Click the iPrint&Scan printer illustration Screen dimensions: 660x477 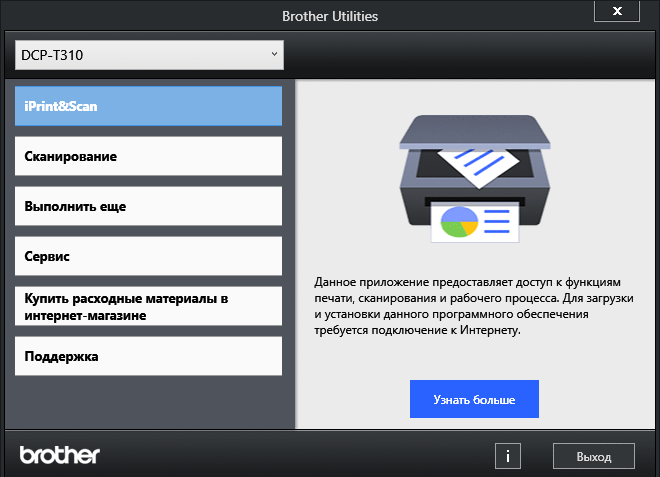coord(474,179)
